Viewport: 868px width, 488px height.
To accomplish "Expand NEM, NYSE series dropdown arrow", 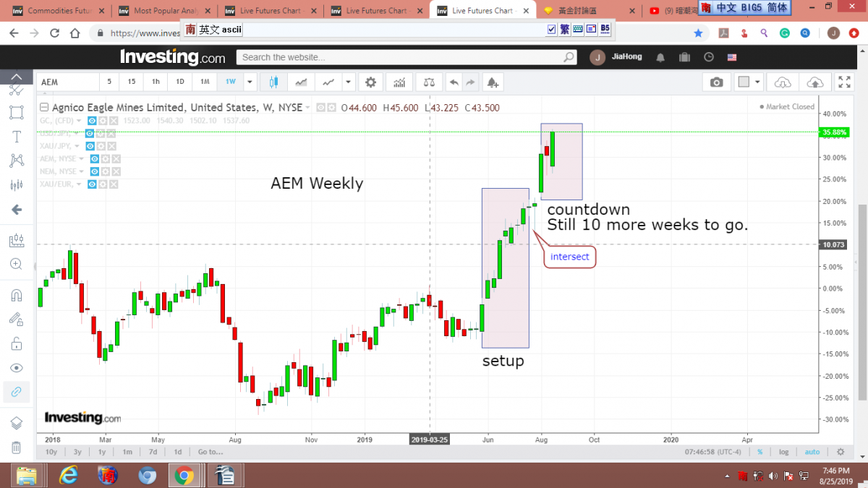I will (82, 172).
